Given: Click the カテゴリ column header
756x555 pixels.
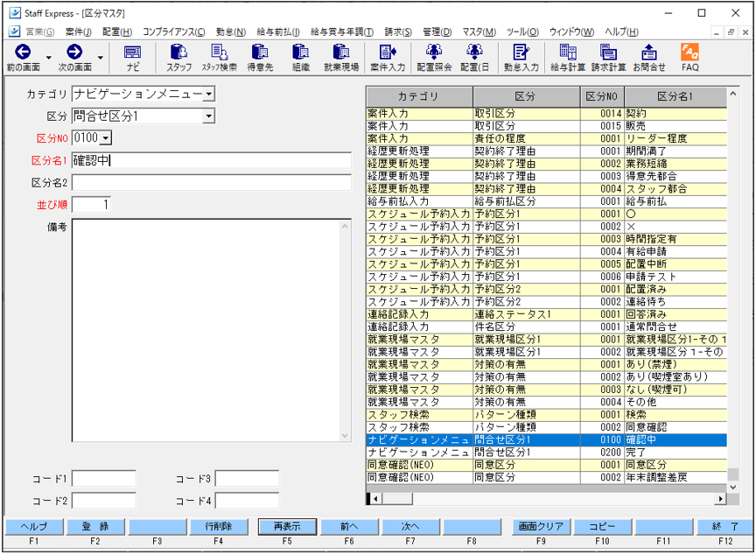Looking at the screenshot, I should click(419, 97).
